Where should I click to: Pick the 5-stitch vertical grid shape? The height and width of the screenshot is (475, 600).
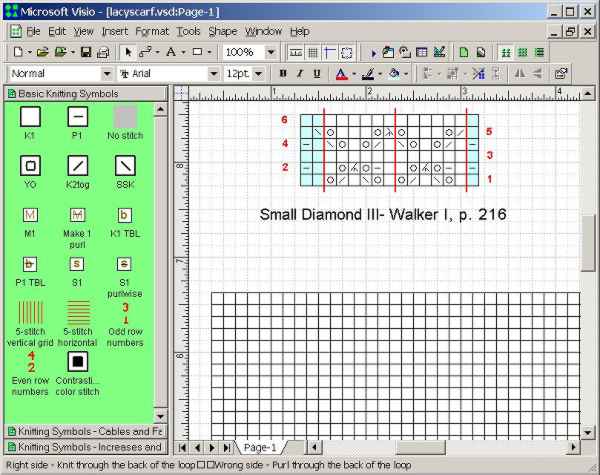[x=30, y=311]
